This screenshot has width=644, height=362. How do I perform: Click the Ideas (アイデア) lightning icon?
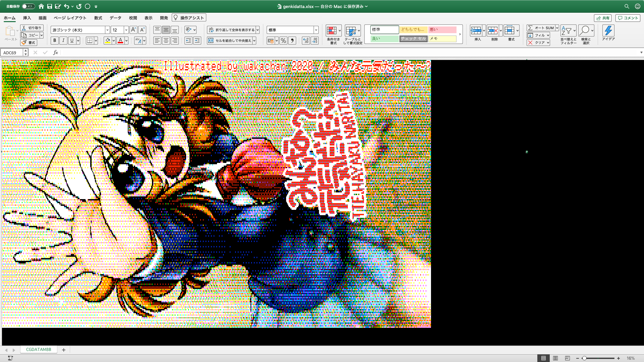point(608,33)
